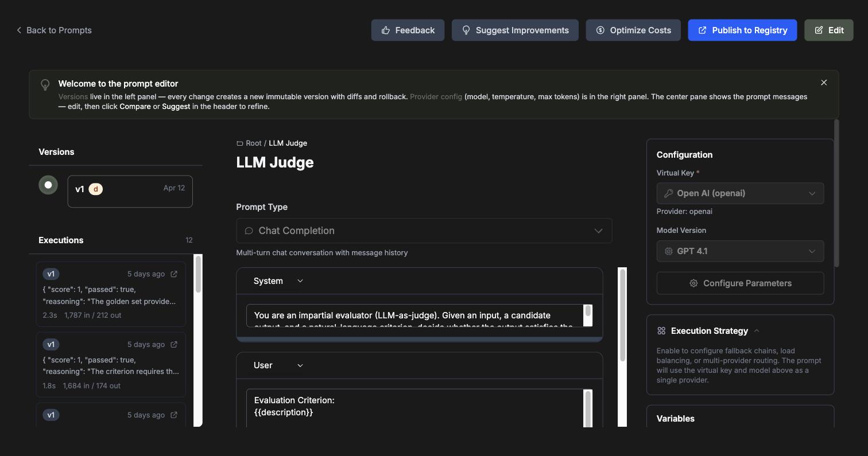Click the Execution Strategy grid icon
The width and height of the screenshot is (868, 456).
pos(661,331)
